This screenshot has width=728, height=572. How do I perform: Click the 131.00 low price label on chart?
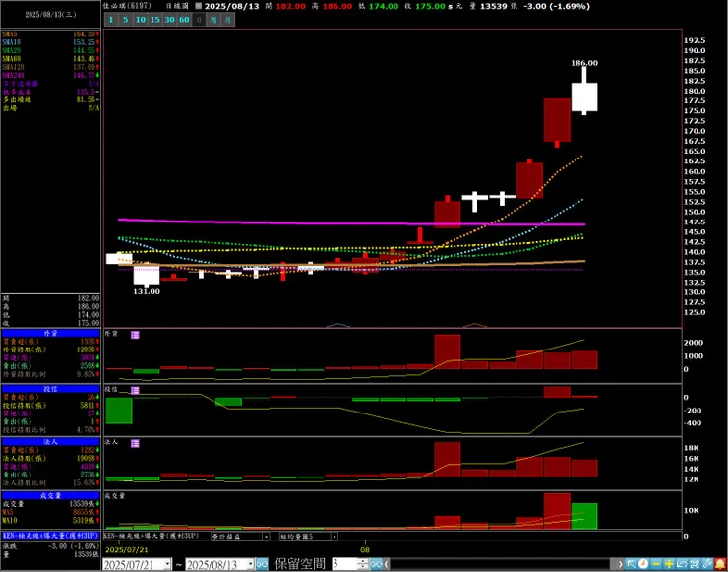pyautogui.click(x=147, y=291)
